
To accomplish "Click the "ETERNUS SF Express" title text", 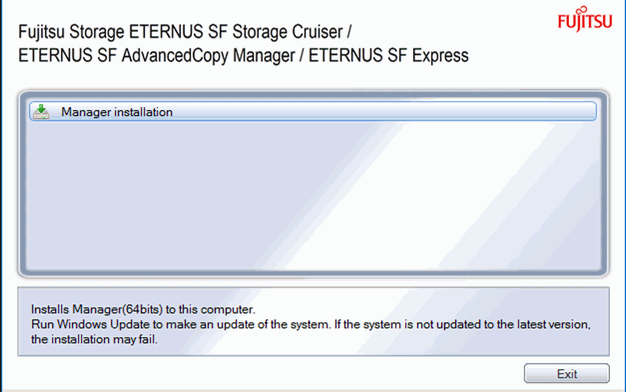I will tap(388, 55).
